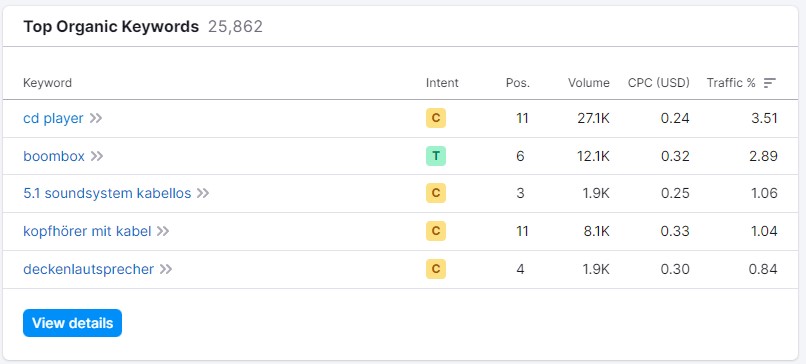The width and height of the screenshot is (806, 364).
Task: Click the chevrons icon next to kopfhörer mit kabel
Action: [x=163, y=231]
